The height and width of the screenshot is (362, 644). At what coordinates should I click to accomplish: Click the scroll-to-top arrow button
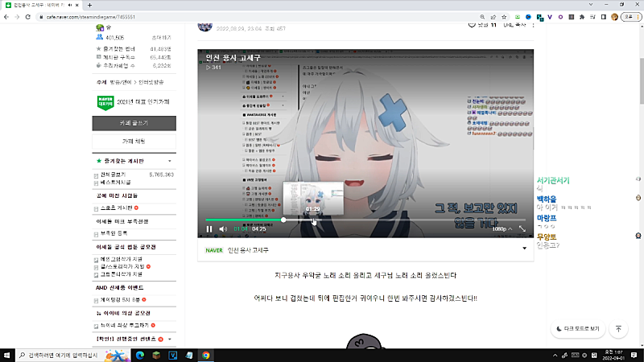(618, 329)
